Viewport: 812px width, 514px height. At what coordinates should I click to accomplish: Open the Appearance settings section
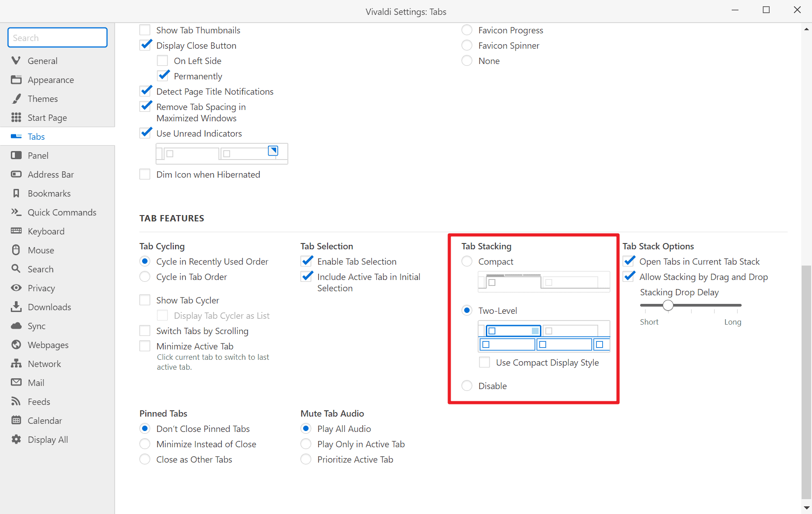click(x=57, y=80)
